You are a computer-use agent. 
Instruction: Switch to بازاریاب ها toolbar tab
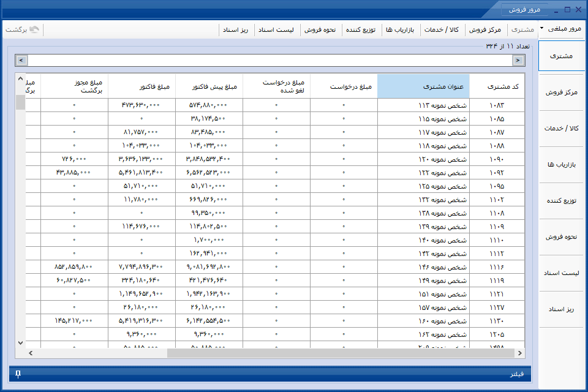coord(400,29)
